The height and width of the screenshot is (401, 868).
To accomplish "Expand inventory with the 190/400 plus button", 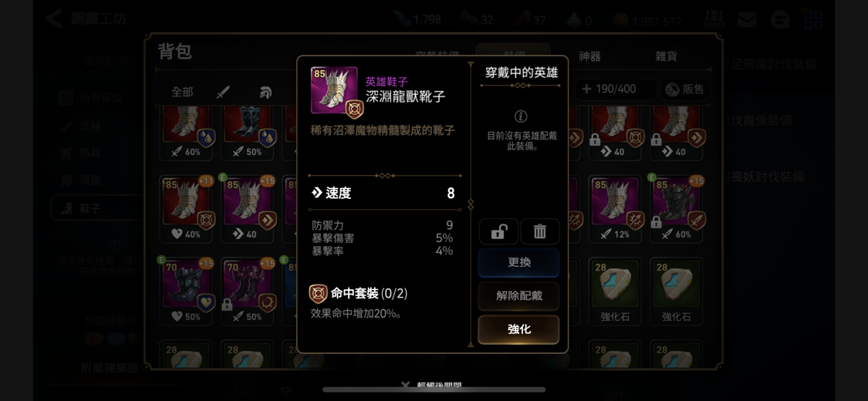I will pyautogui.click(x=616, y=89).
